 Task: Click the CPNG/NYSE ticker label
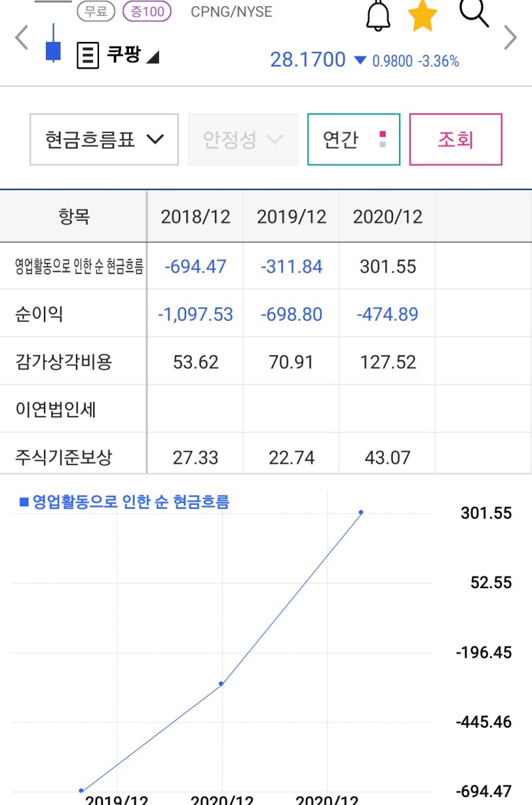click(231, 12)
